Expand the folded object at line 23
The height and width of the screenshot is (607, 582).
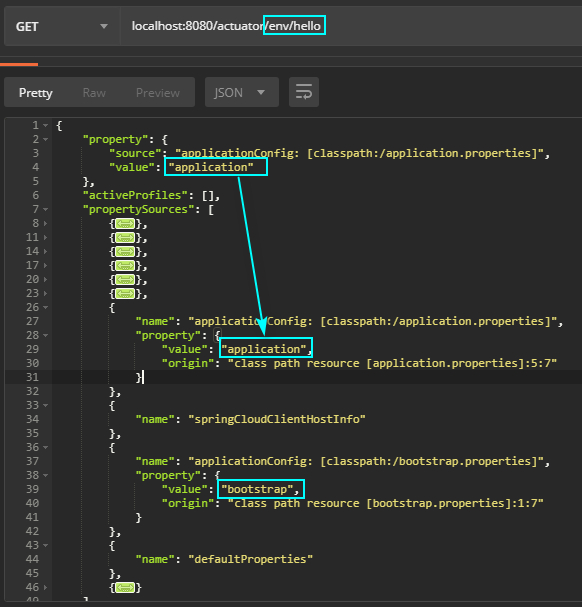click(x=46, y=293)
